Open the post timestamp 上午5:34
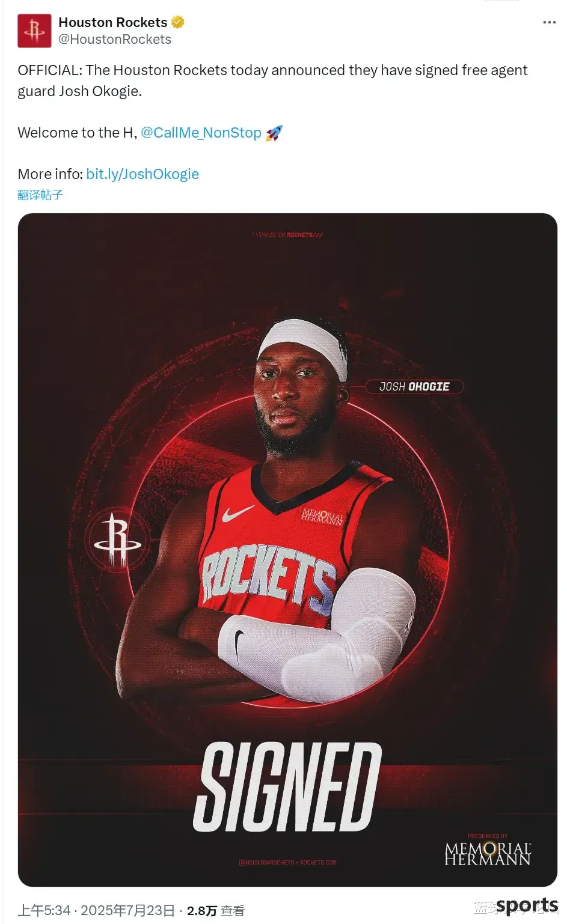This screenshot has height=924, width=567. click(x=44, y=911)
